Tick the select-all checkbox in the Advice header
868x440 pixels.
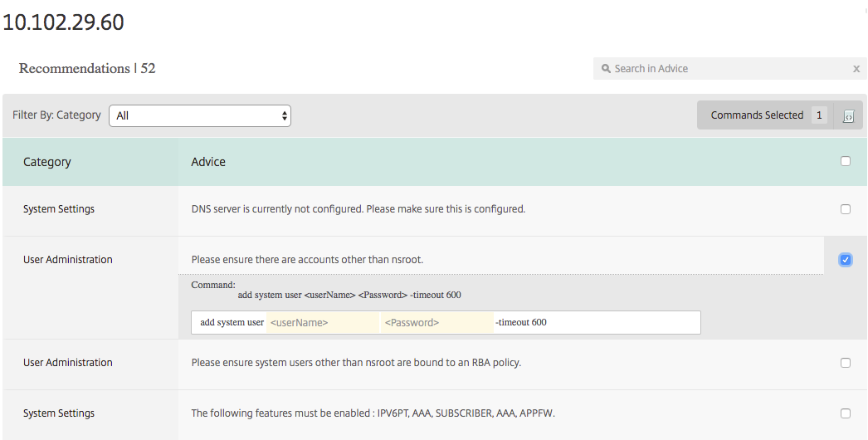pyautogui.click(x=846, y=161)
